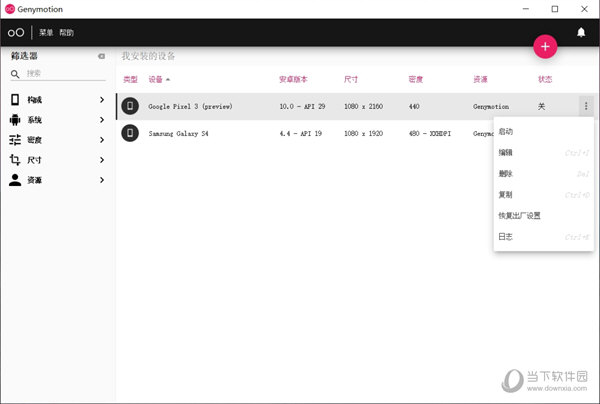Sort by the 资源 column header
This screenshot has height=404, width=600.
coord(480,80)
